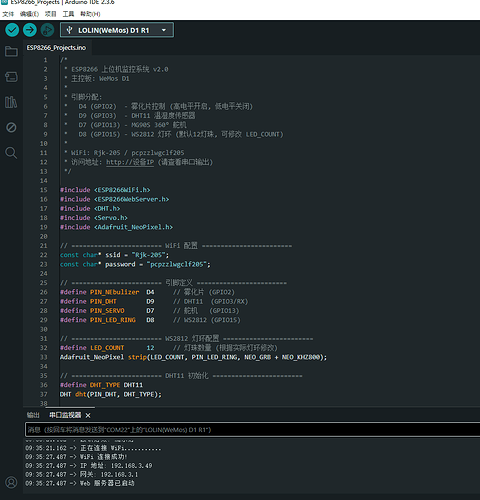Image resolution: width=480 pixels, height=500 pixels.
Task: Open the 帮助 menu
Action: [90, 14]
